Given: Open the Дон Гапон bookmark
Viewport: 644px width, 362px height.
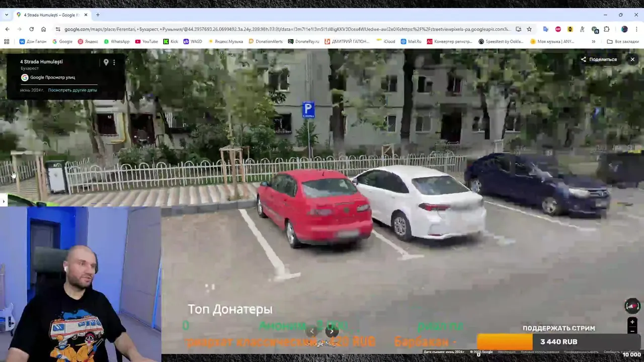Looking at the screenshot, I should coord(33,41).
